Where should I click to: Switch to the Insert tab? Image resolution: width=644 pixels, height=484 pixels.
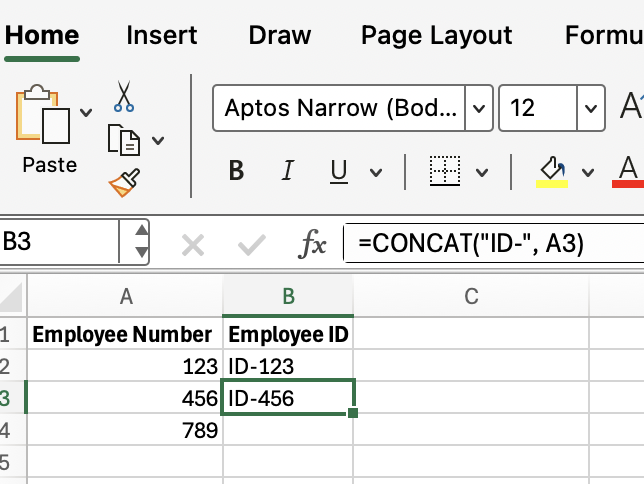click(x=162, y=35)
